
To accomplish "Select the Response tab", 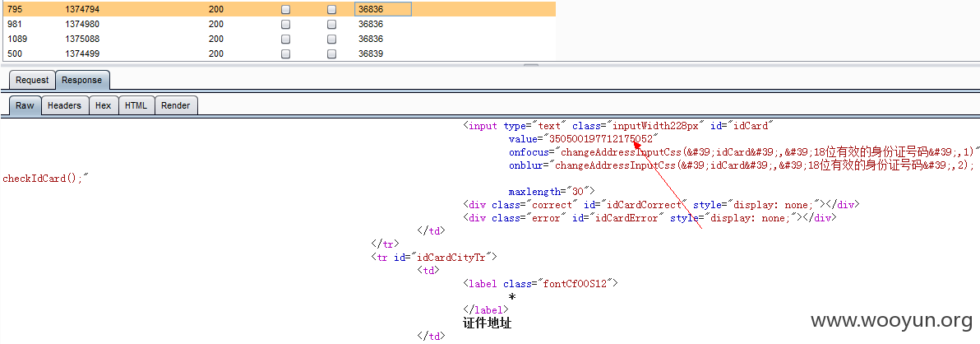I will click(81, 80).
